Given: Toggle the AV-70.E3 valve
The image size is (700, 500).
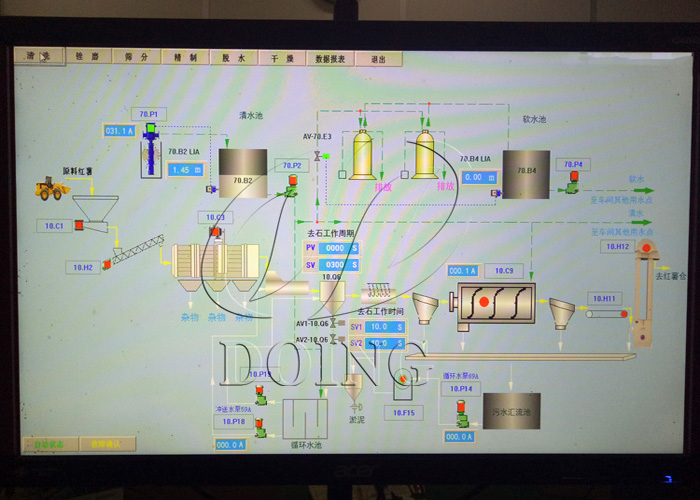Looking at the screenshot, I should click(318, 157).
